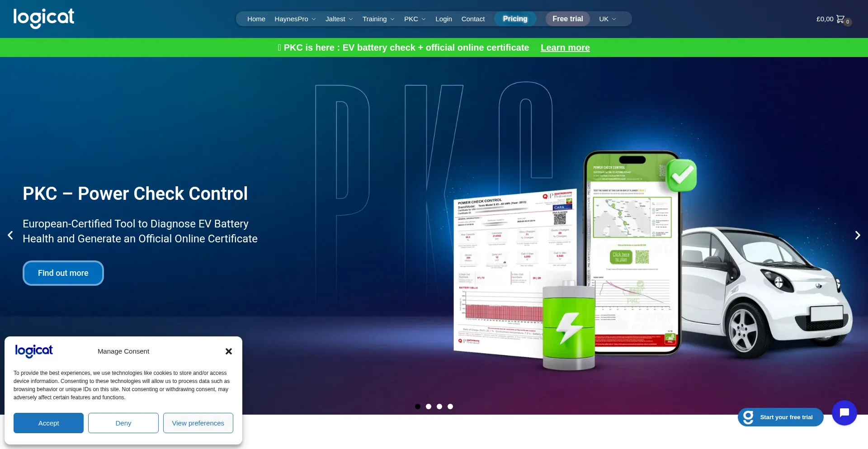
Task: Deny cookies in consent dialog
Action: tap(123, 423)
